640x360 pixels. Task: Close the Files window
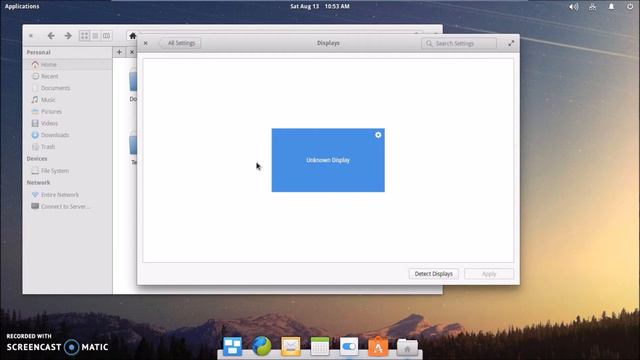(x=31, y=36)
